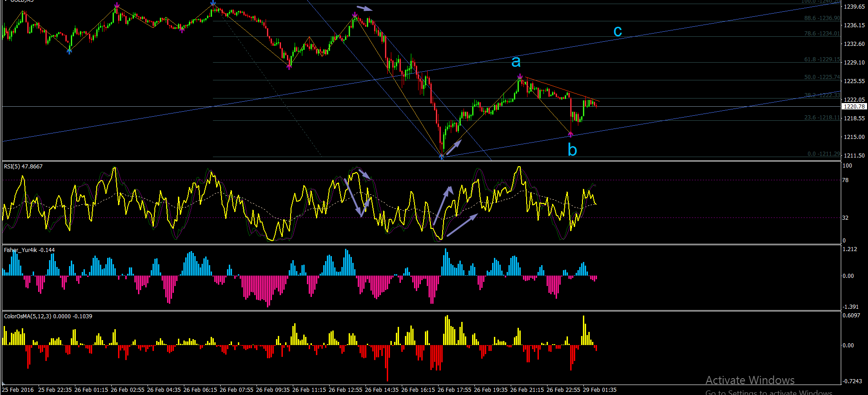Image resolution: width=868 pixels, height=395 pixels.
Task: Select the 26 Feb 01:15 time label
Action: [x=91, y=390]
